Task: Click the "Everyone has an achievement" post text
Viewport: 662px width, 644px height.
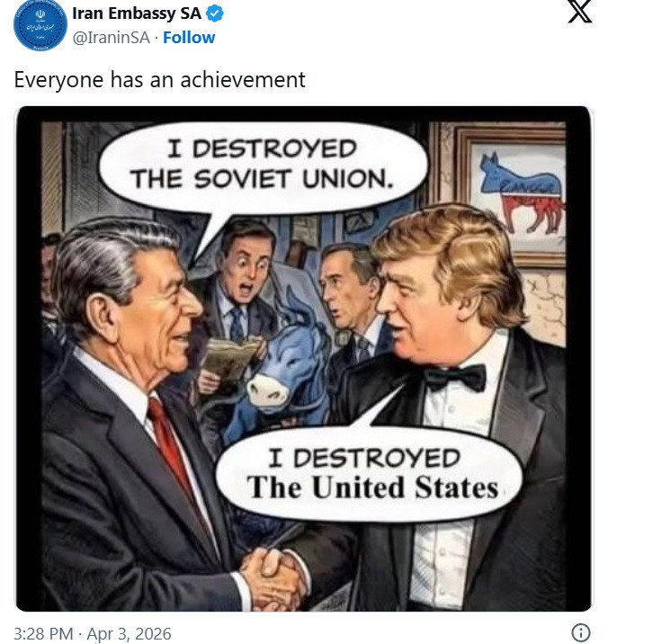Action: click(x=159, y=79)
